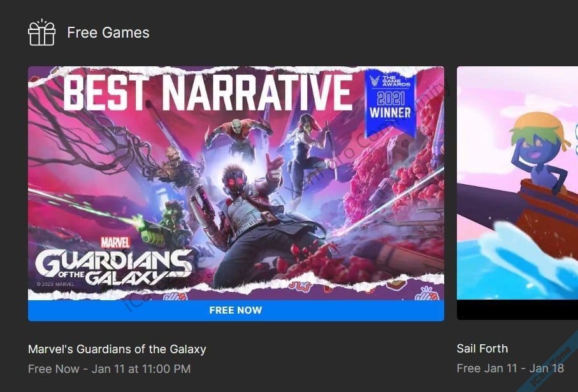Image resolution: width=578 pixels, height=392 pixels.
Task: Select the Sail Forth game thumbnail
Action: [x=517, y=183]
